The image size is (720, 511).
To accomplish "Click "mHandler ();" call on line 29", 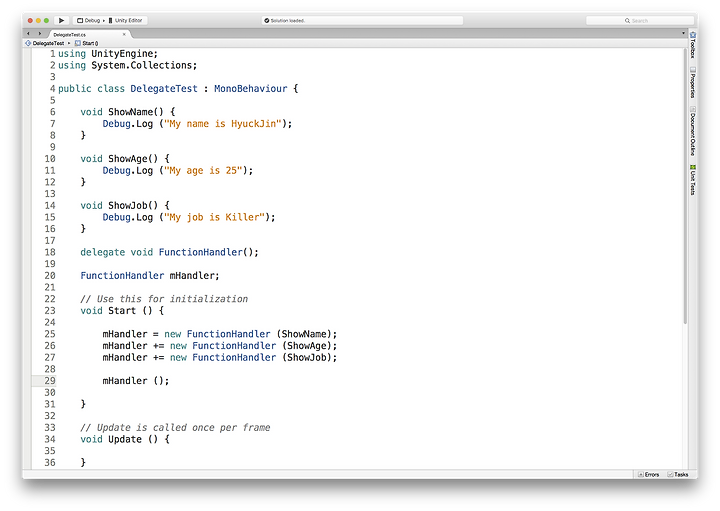I will coord(136,381).
